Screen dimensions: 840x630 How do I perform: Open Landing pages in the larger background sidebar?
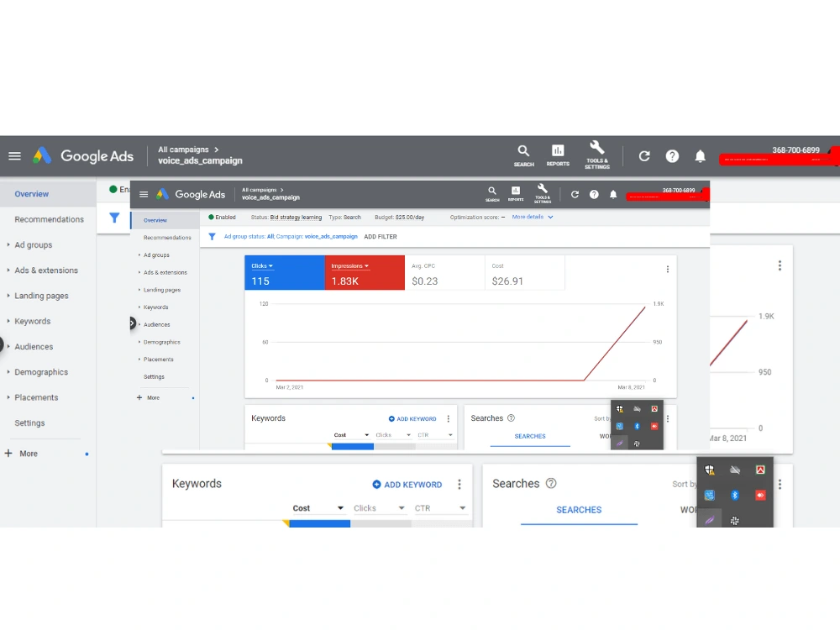pyautogui.click(x=41, y=296)
